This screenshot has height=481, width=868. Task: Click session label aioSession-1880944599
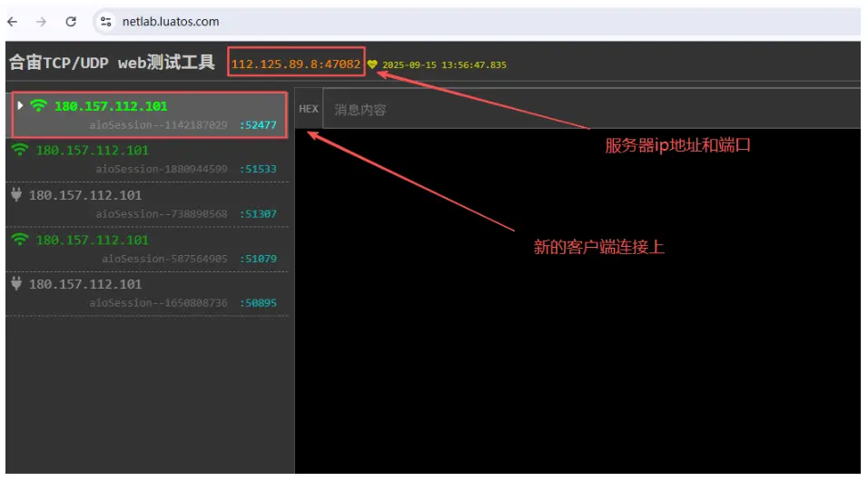point(162,169)
